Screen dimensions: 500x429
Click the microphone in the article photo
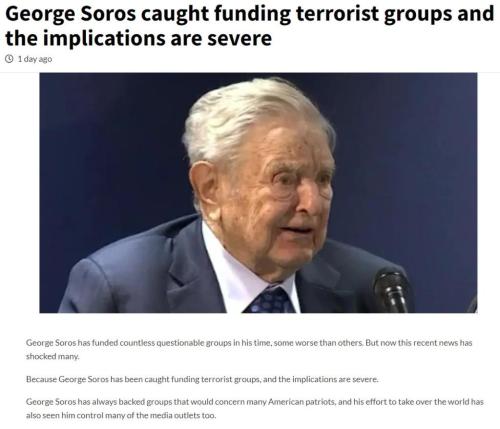391,291
